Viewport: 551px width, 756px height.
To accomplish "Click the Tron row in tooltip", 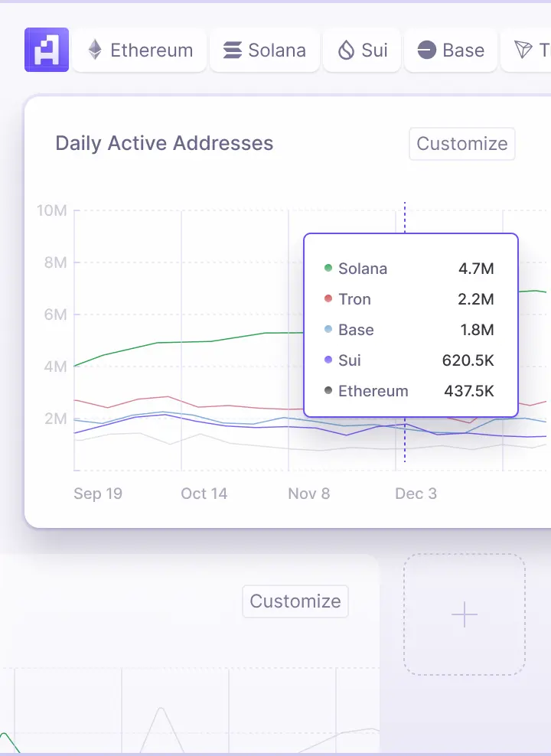I will tap(409, 299).
